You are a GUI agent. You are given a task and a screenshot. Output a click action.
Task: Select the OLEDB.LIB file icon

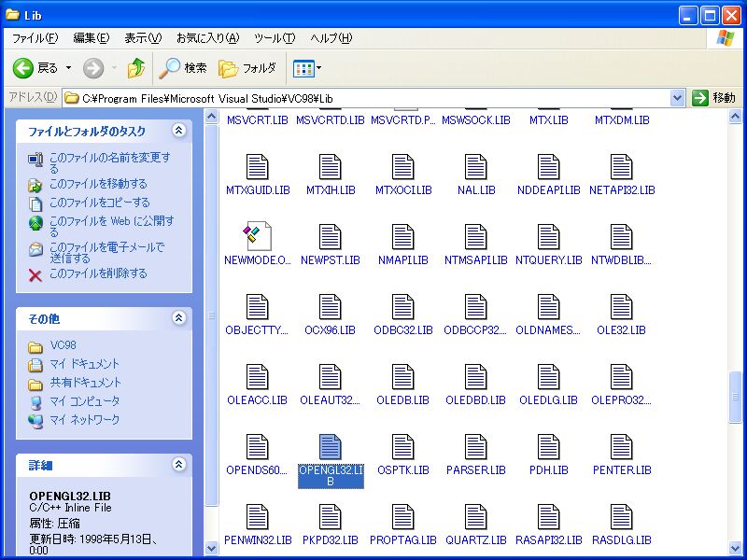pos(403,377)
